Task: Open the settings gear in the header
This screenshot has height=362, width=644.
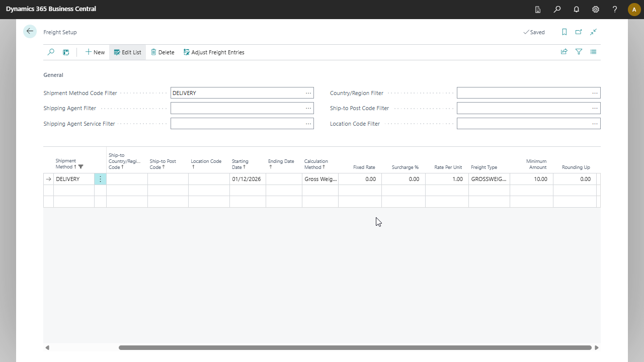Action: 596,9
